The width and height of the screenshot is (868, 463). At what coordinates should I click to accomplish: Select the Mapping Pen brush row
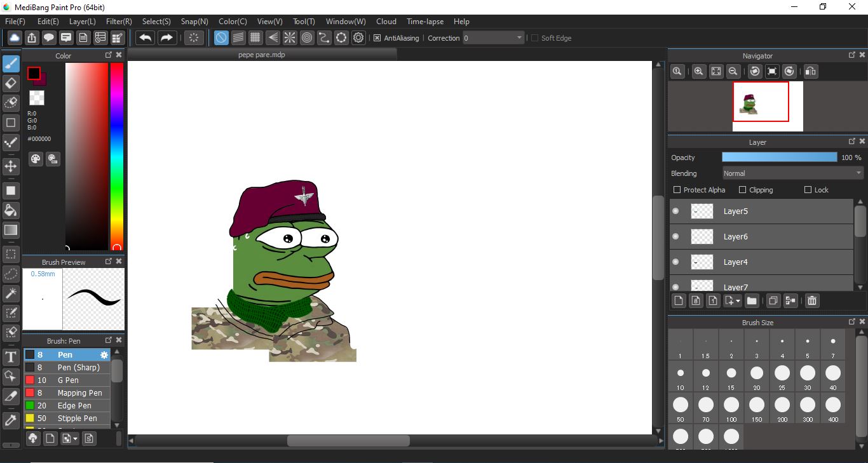tap(67, 393)
